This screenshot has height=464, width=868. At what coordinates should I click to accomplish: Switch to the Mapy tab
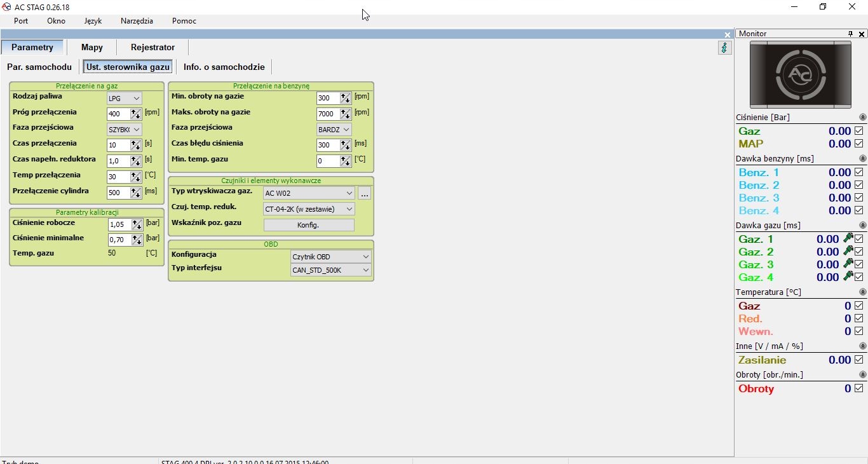92,47
